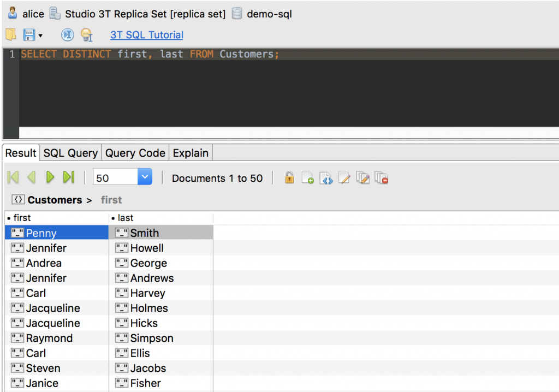The height and width of the screenshot is (392, 559).
Task: Click the edit document pencil icon
Action: click(x=344, y=177)
